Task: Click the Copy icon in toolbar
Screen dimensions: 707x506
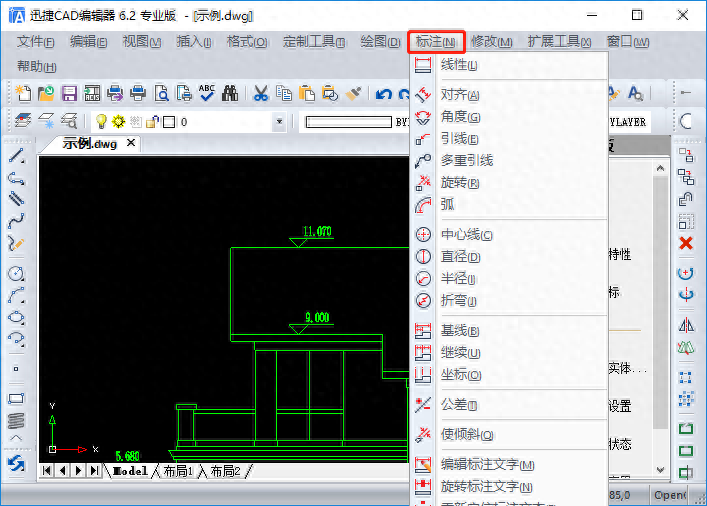Action: [284, 93]
